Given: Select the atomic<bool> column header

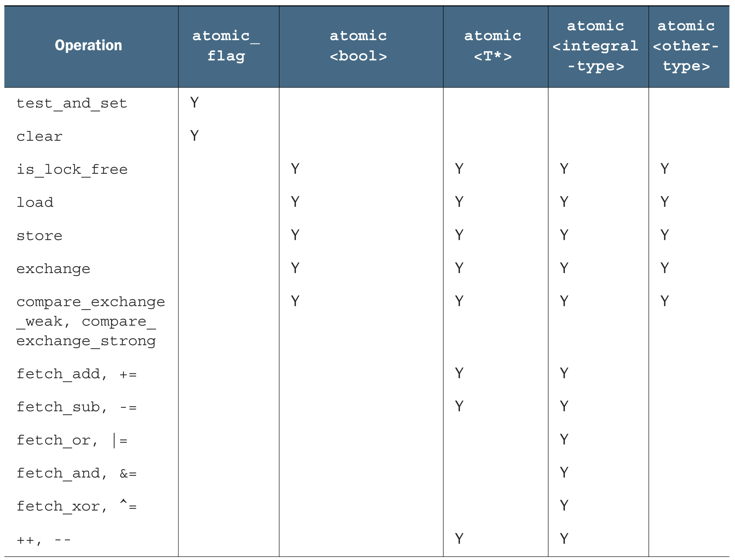Looking at the screenshot, I should (x=358, y=46).
